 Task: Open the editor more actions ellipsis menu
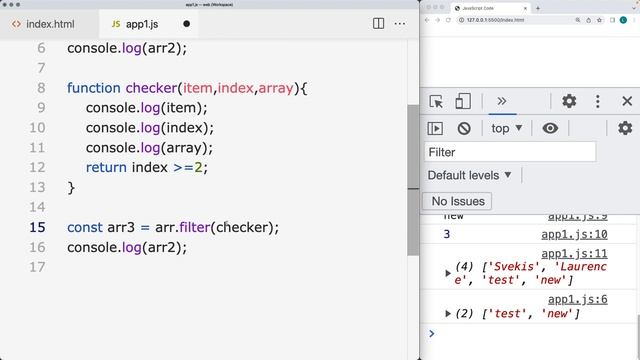point(400,24)
